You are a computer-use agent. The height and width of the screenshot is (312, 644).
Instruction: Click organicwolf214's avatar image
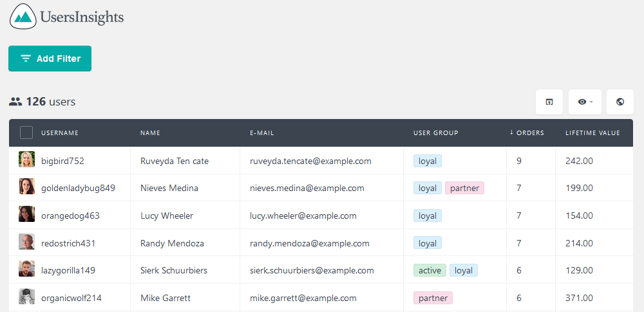click(x=26, y=297)
